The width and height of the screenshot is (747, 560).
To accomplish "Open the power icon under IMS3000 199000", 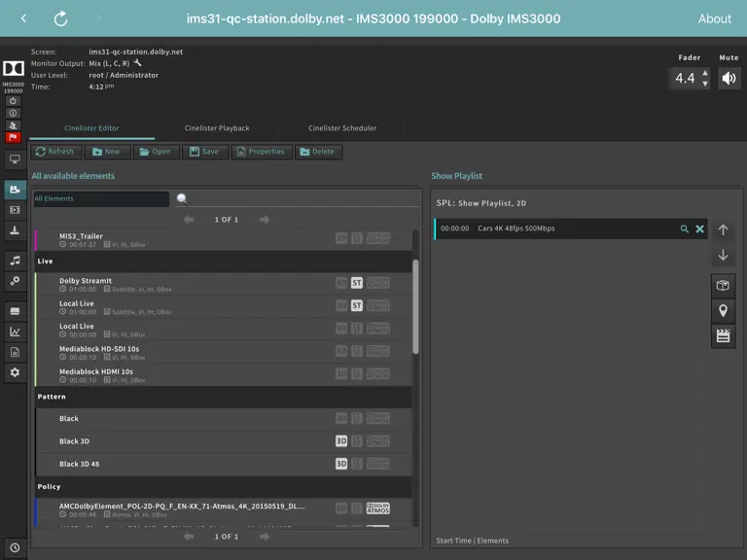I will click(14, 101).
